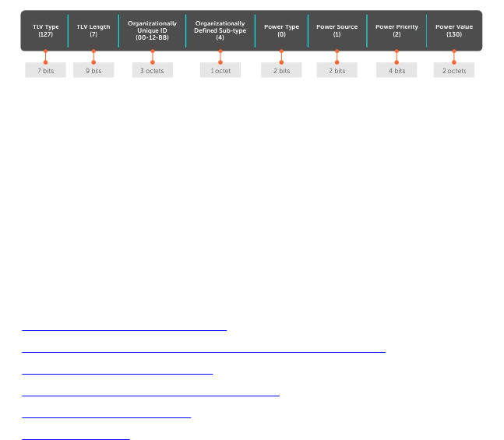
Task: Click the '3 octets' size label
Action: click(x=153, y=70)
